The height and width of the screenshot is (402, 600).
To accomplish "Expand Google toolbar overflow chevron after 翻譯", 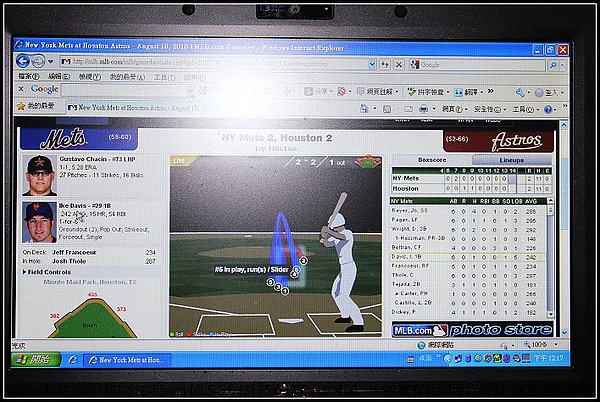I will click(491, 91).
